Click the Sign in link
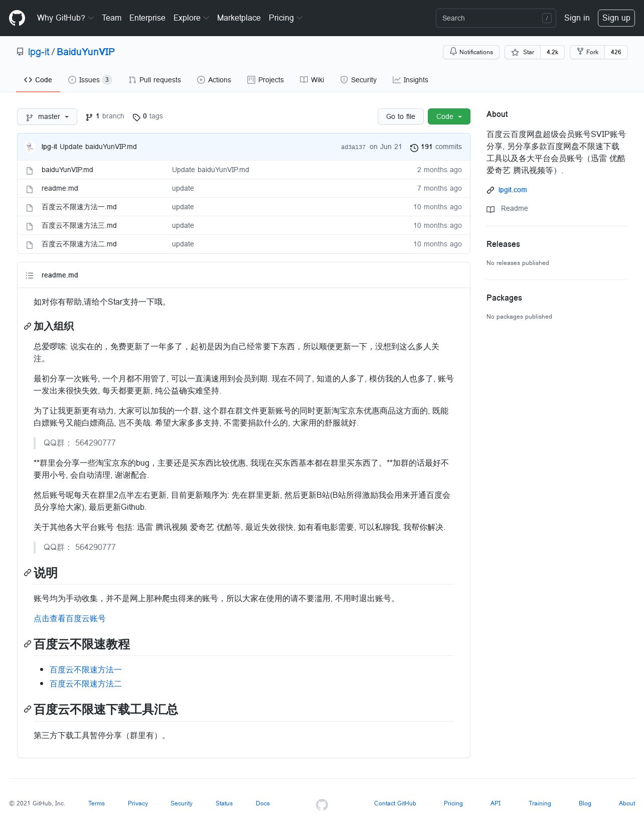Image resolution: width=644 pixels, height=835 pixels. (x=577, y=18)
